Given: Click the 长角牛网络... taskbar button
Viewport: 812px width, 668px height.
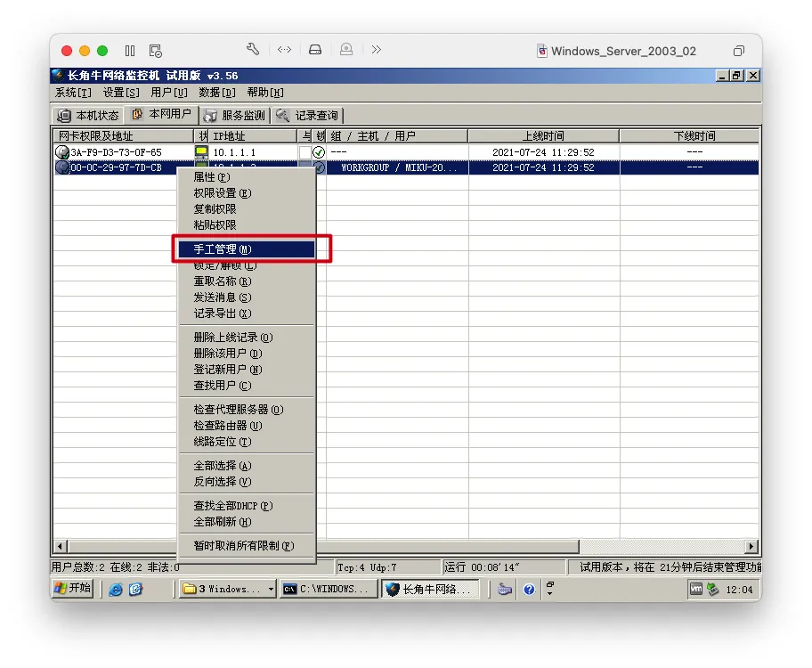Looking at the screenshot, I should pyautogui.click(x=431, y=590).
